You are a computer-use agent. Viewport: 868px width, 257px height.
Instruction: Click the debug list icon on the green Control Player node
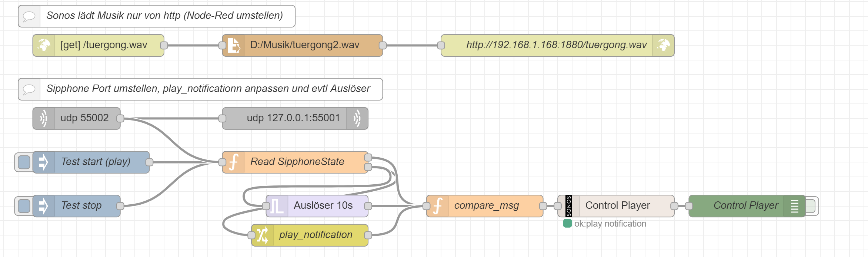point(794,206)
